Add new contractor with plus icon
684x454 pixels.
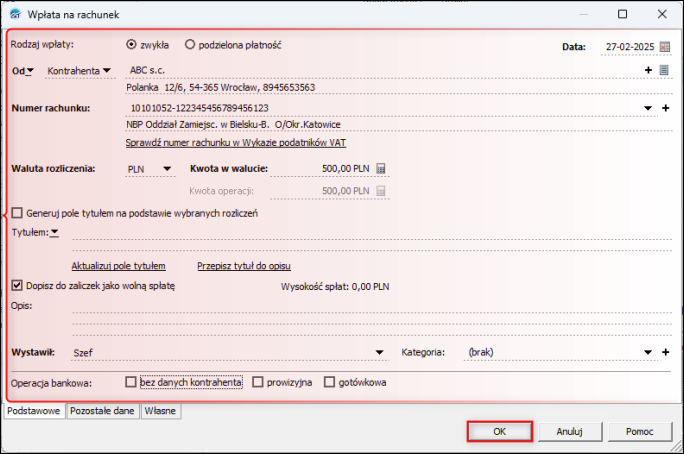648,70
